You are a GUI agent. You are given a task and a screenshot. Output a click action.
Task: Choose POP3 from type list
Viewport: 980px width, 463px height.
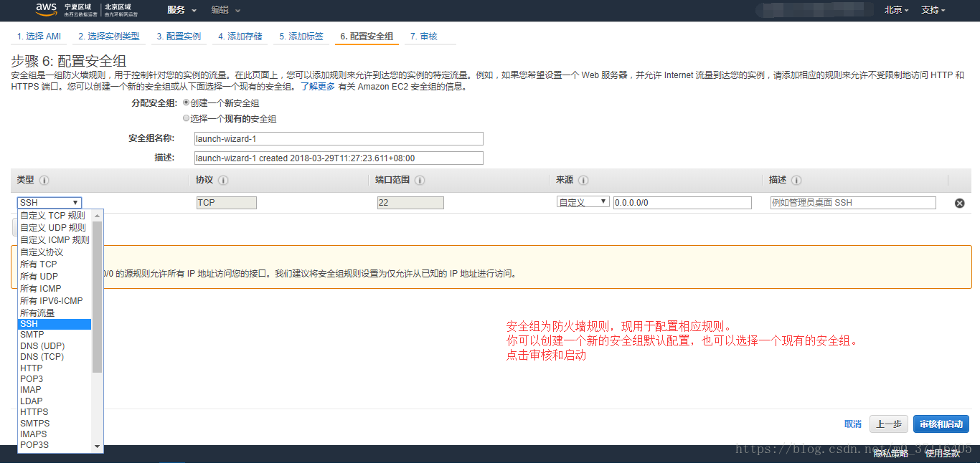coord(55,379)
